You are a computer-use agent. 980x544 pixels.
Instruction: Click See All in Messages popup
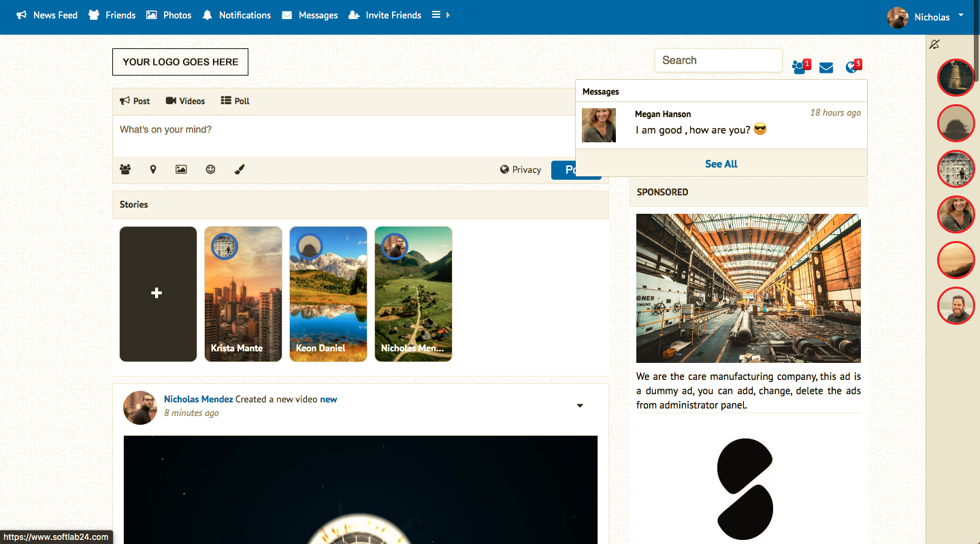(x=721, y=164)
